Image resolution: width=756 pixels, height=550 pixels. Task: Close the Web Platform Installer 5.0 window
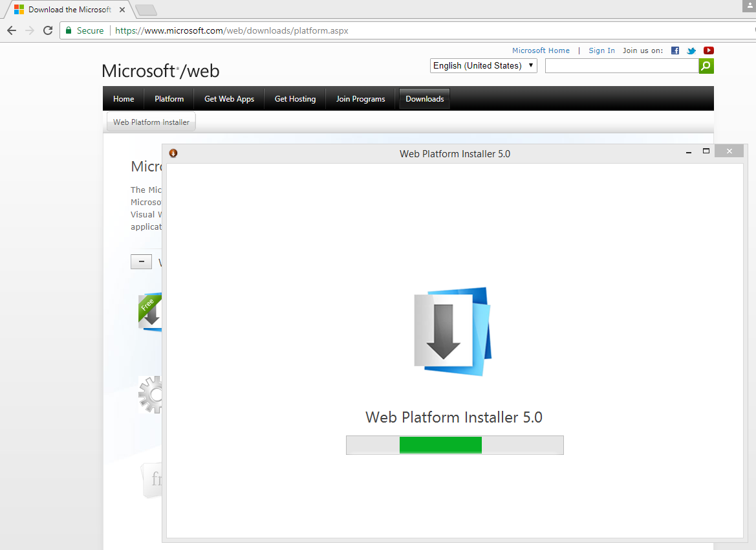(729, 151)
